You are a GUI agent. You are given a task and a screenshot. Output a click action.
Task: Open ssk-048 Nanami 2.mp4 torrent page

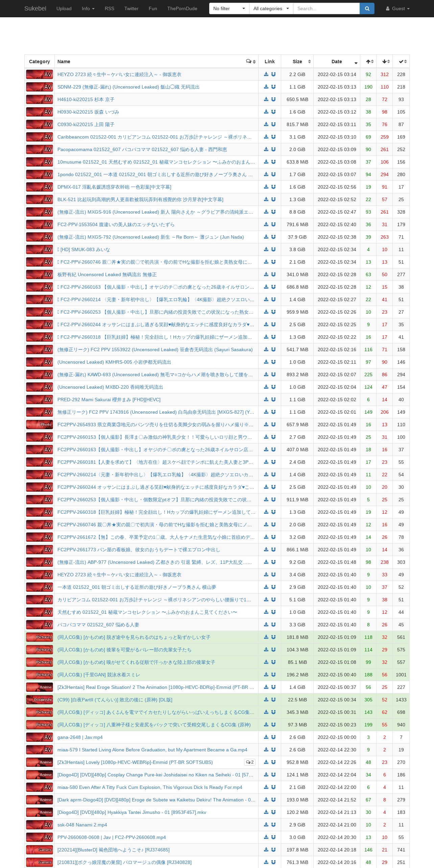[x=82, y=825]
